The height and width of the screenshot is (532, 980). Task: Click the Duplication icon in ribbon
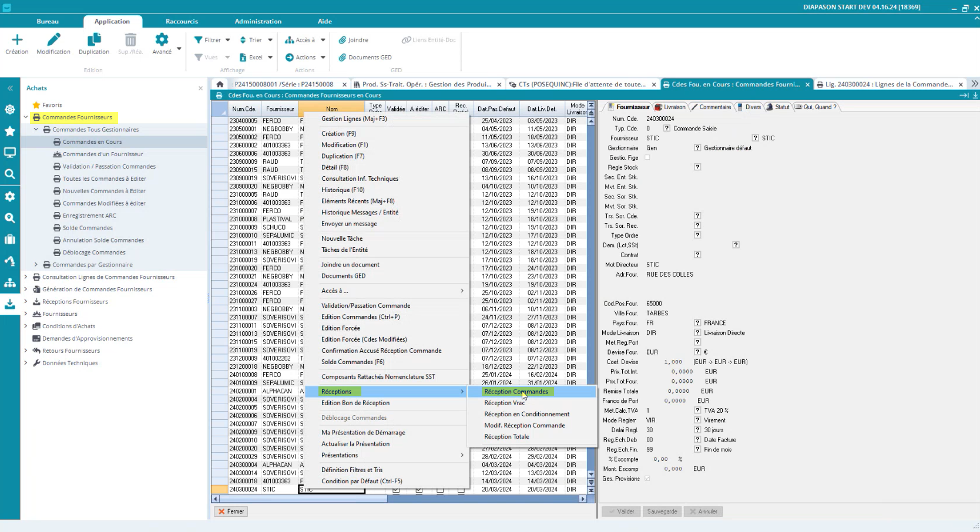click(94, 40)
